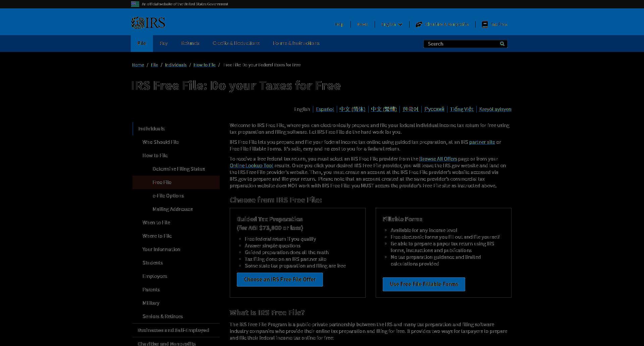Click the Fillable Forms heading
Viewport: 644px width, 346px height.
[x=402, y=219]
